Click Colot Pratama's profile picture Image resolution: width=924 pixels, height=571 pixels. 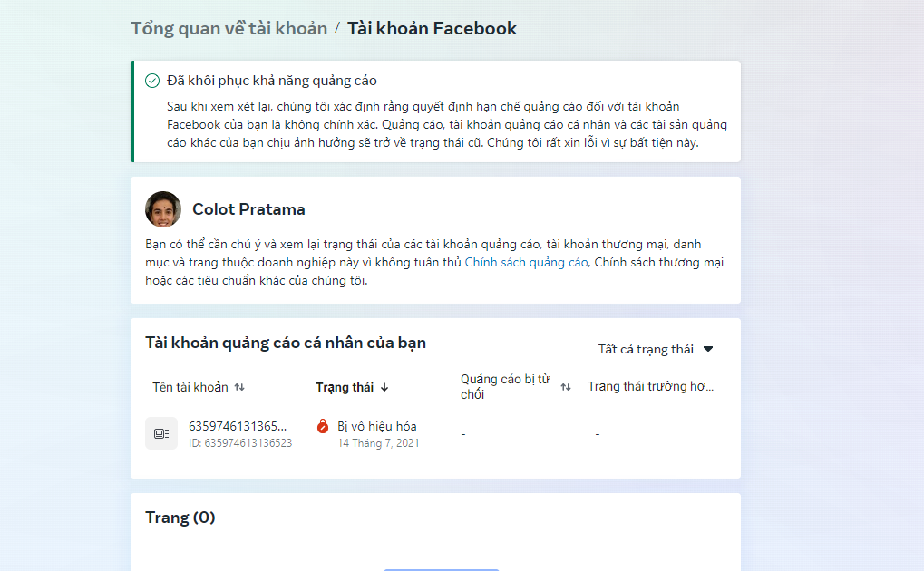tap(163, 209)
